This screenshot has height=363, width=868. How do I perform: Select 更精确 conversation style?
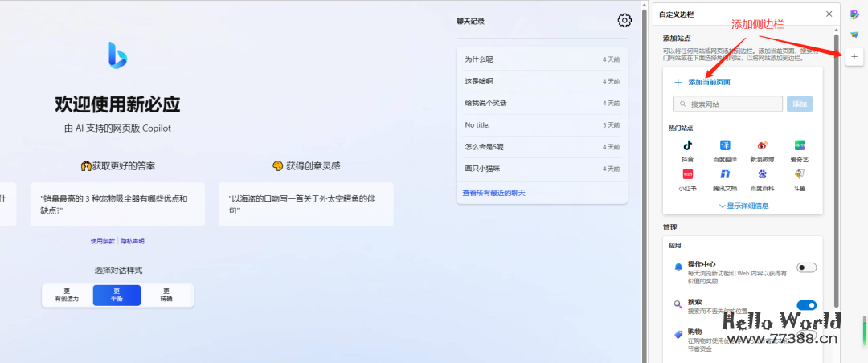pyautogui.click(x=166, y=295)
